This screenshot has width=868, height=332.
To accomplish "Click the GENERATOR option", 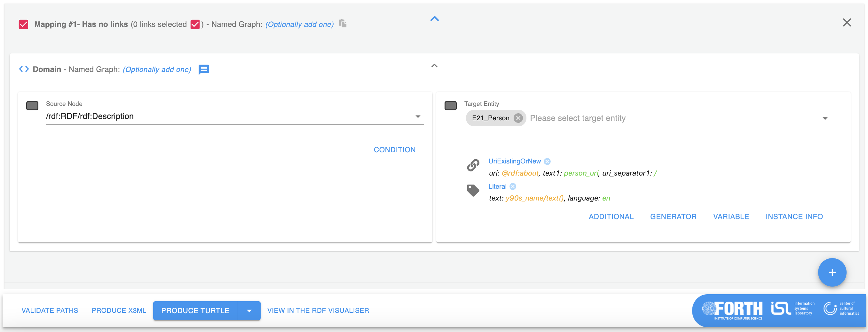I will click(x=673, y=217).
